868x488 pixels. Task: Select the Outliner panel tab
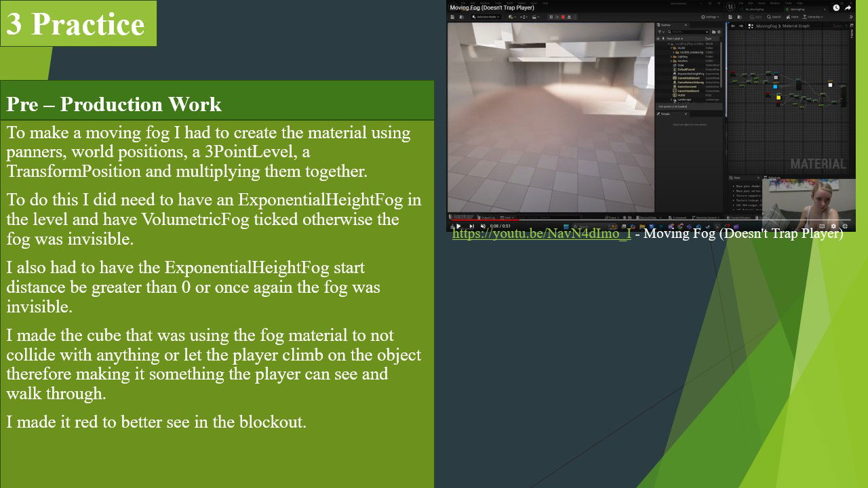(665, 25)
